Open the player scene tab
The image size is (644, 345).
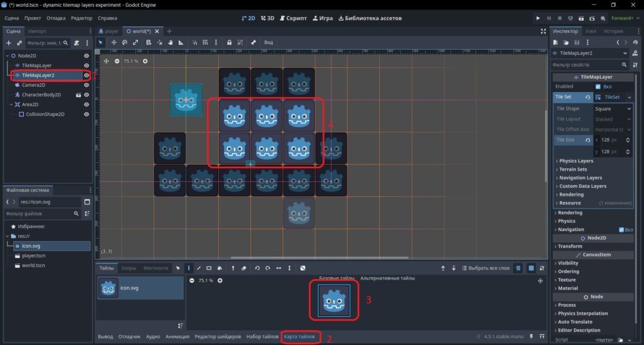(x=108, y=31)
